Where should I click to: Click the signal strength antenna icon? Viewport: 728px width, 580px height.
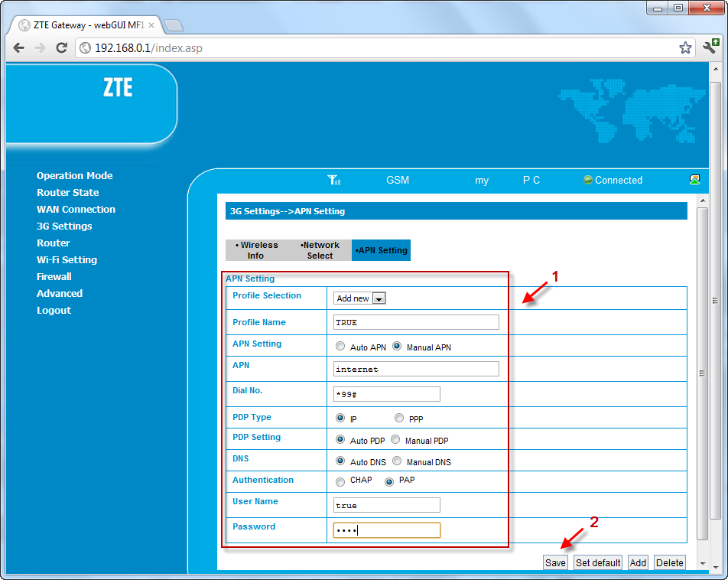(333, 180)
